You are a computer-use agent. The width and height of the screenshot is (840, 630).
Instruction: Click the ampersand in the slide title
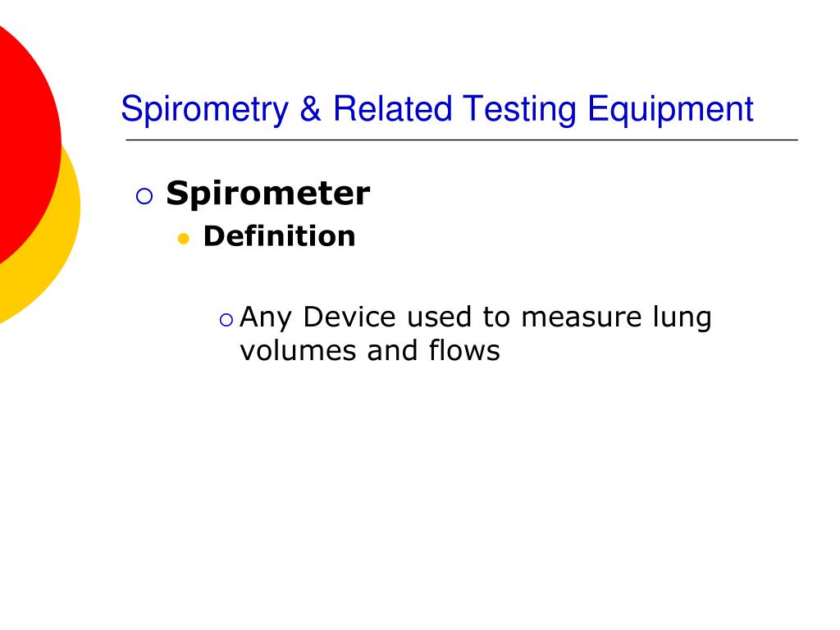310,109
